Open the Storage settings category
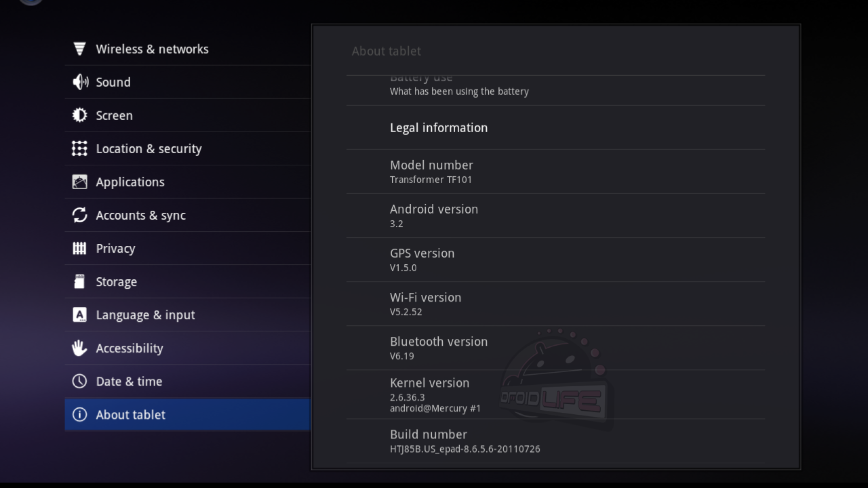 point(187,282)
